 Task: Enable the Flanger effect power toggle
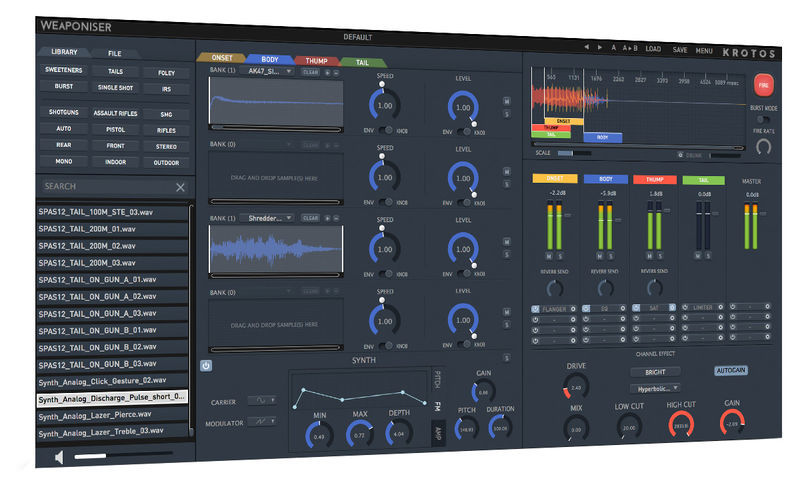click(535, 309)
